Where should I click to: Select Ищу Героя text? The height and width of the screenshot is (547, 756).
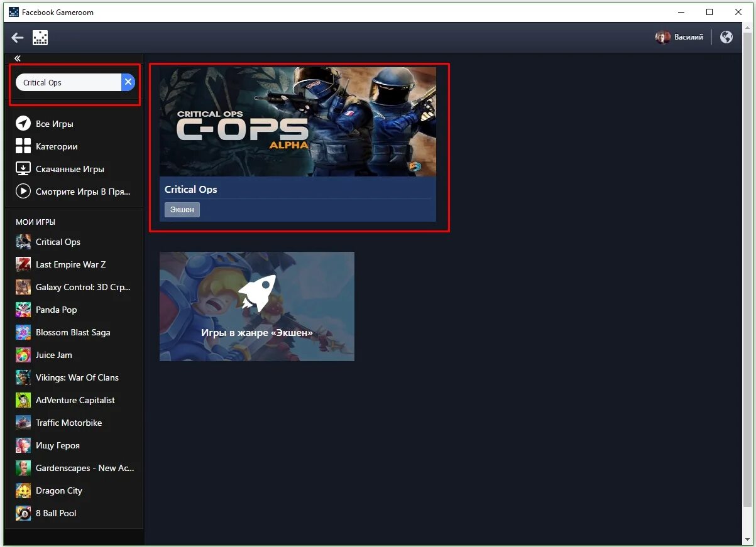pyautogui.click(x=58, y=445)
